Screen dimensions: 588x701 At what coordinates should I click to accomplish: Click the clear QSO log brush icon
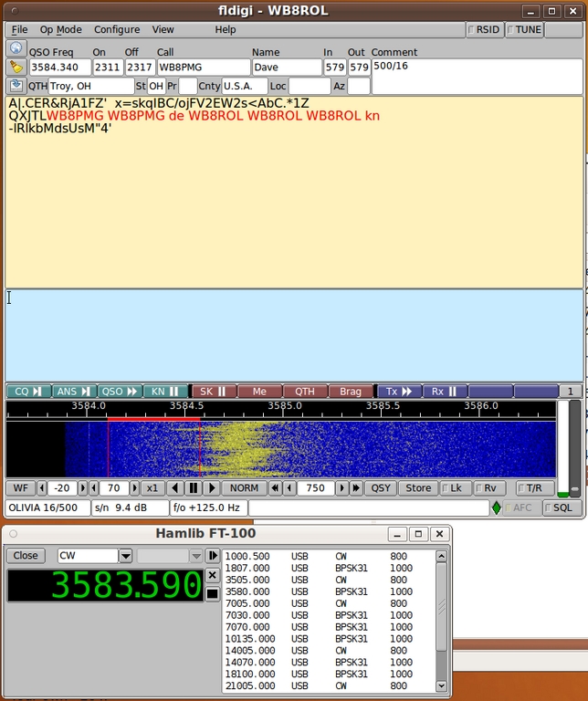click(x=16, y=68)
